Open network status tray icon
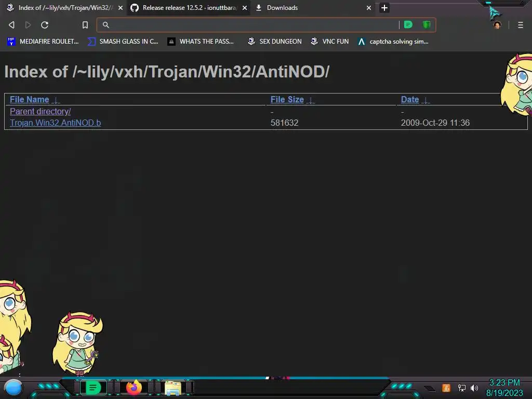532x399 pixels. tap(462, 388)
